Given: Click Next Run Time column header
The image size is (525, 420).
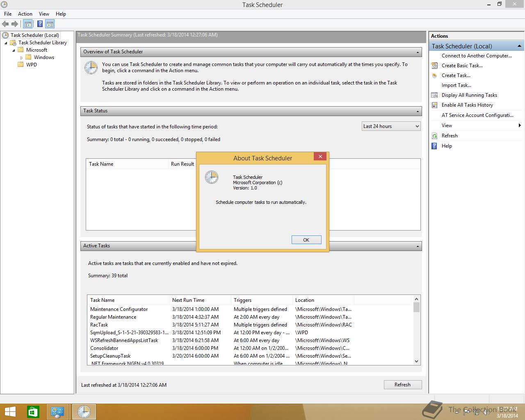Looking at the screenshot, I should coord(200,300).
